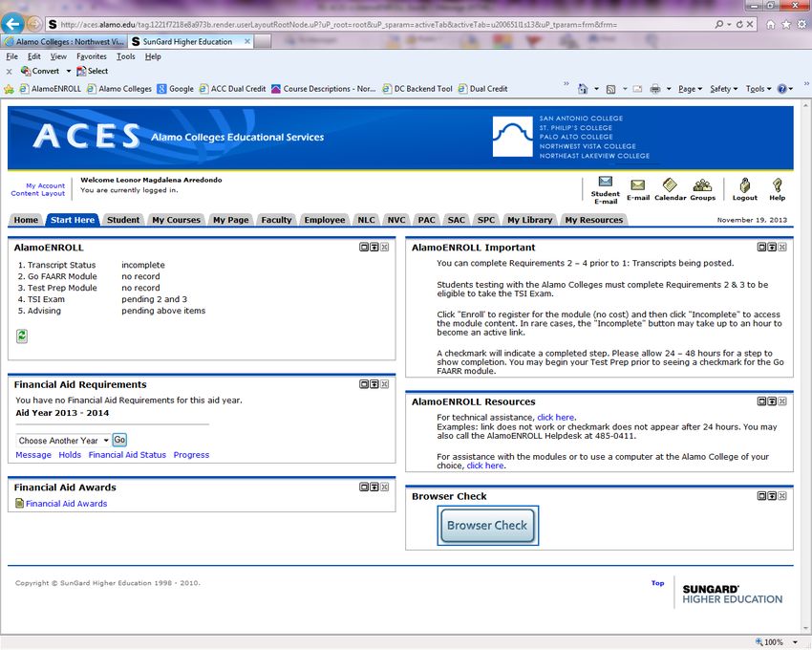The height and width of the screenshot is (650, 812).
Task: Switch to the Student tab
Action: pos(122,220)
